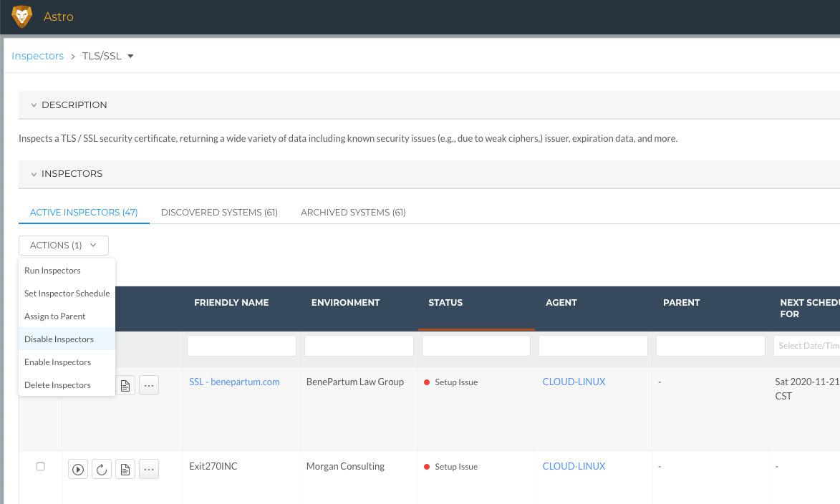Tick the checkbox for the Exit270INC row

[40, 466]
